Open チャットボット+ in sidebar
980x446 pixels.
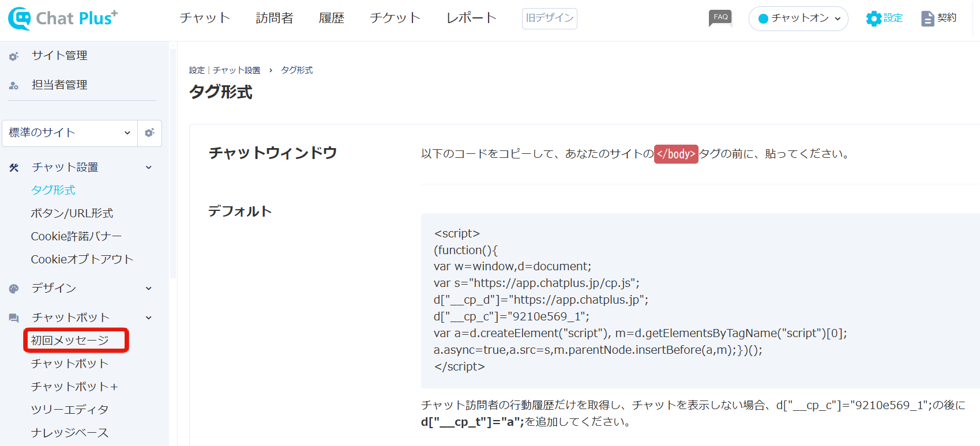coord(74,387)
